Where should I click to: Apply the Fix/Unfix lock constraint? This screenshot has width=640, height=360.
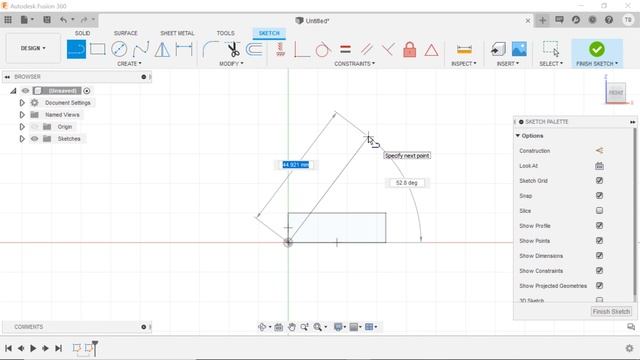coord(409,50)
